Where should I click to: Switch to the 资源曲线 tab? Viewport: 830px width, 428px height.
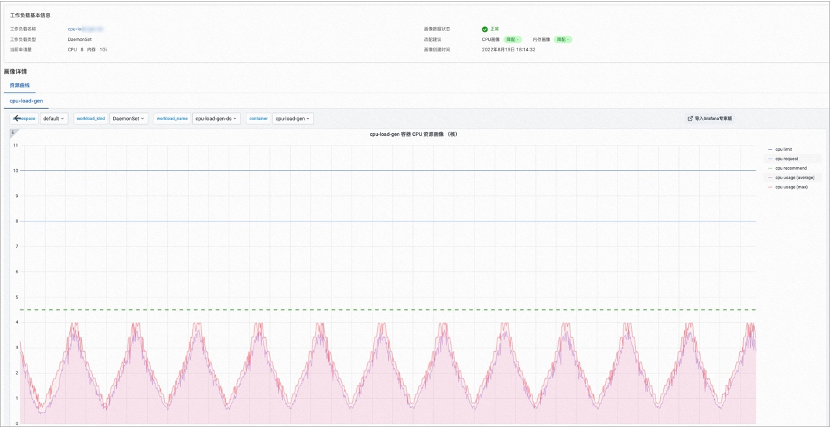[x=20, y=86]
